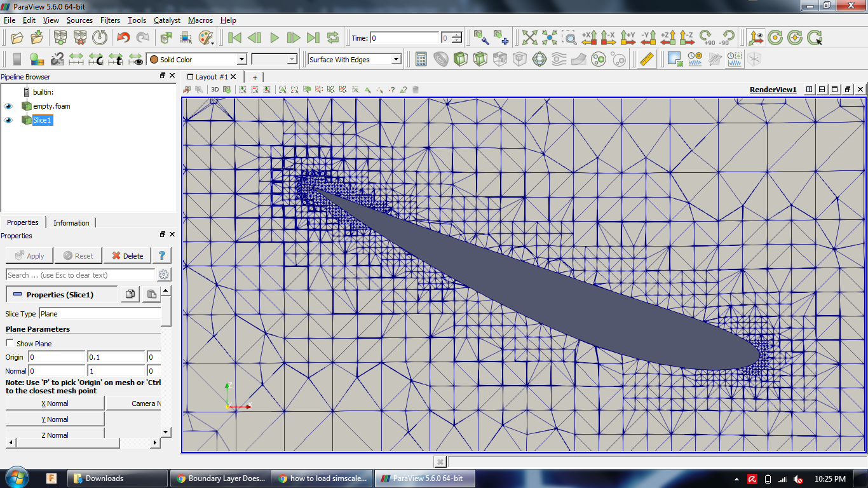868x488 pixels.
Task: Click the Zoom to Box icon
Action: (x=569, y=37)
